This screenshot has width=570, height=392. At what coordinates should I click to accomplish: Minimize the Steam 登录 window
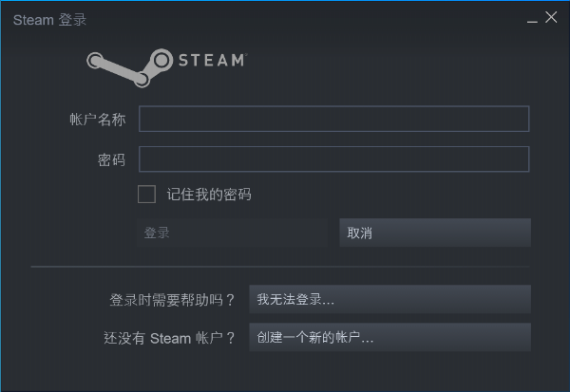pyautogui.click(x=532, y=18)
